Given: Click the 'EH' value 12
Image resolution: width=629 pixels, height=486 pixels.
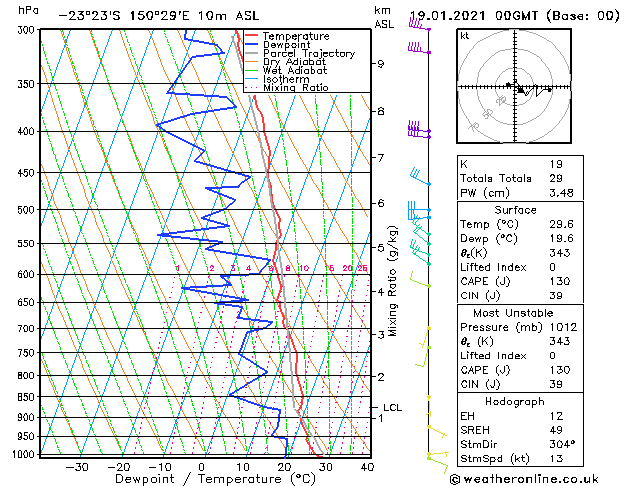Looking at the screenshot, I should pyautogui.click(x=556, y=416).
